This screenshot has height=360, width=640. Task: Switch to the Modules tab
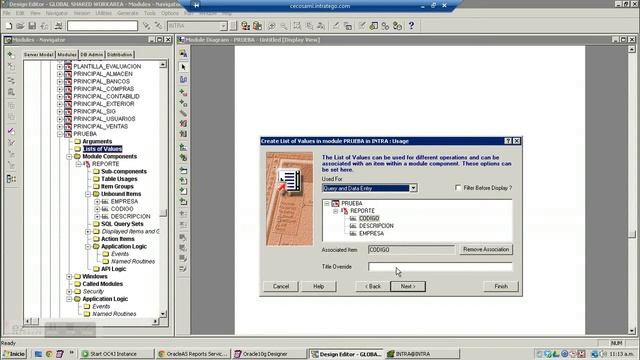pyautogui.click(x=67, y=54)
